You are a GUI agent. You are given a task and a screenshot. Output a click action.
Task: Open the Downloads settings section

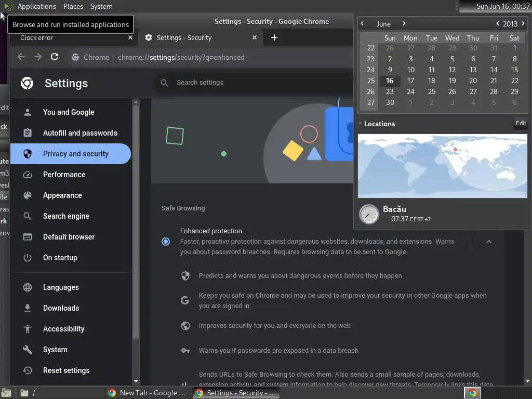click(71, 308)
